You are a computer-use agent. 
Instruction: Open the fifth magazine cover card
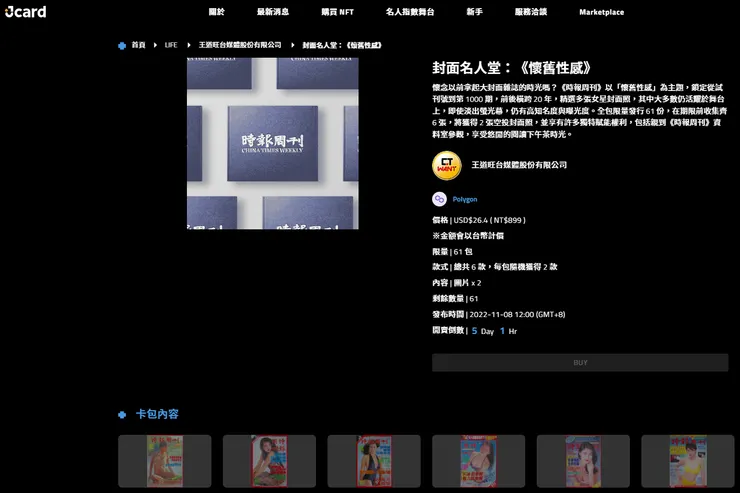tap(583, 461)
